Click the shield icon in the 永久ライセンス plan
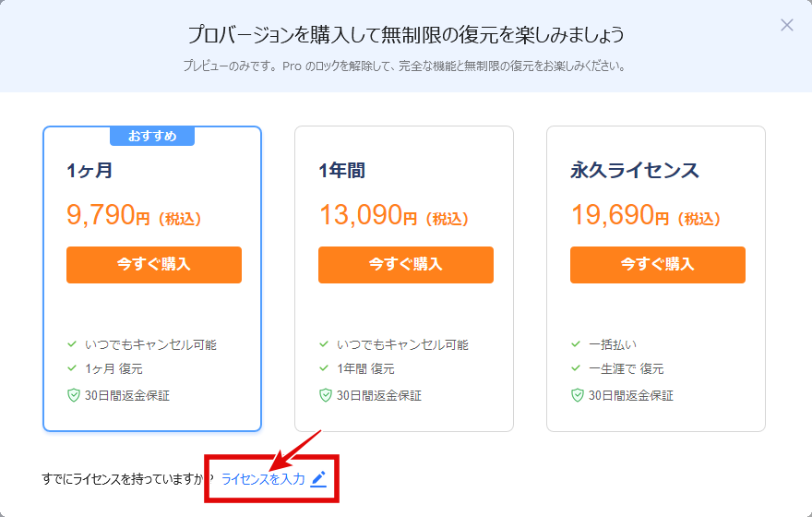 pyautogui.click(x=578, y=396)
